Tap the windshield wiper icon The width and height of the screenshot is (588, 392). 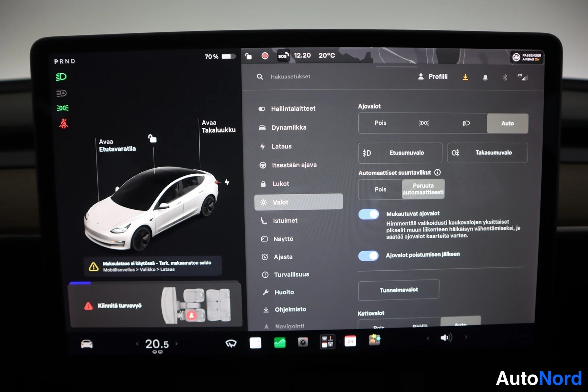(x=231, y=343)
